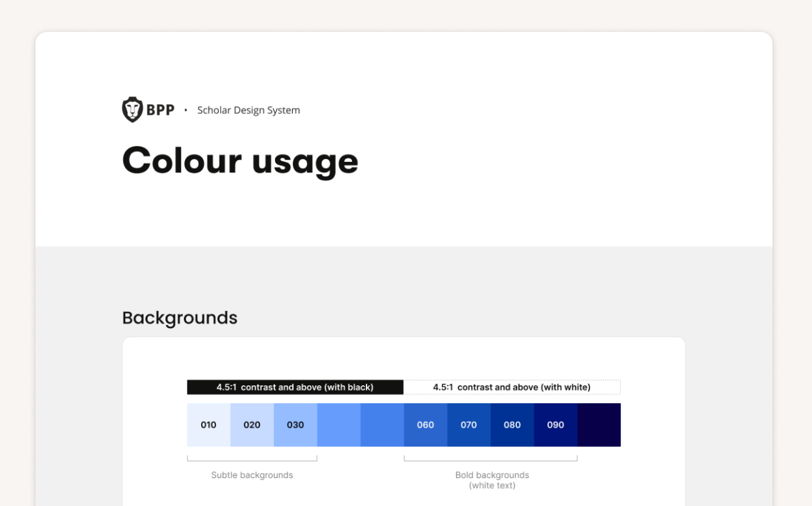Screen dimensions: 812x506
Task: Click the bracket line under subtle swatches
Action: (x=252, y=458)
